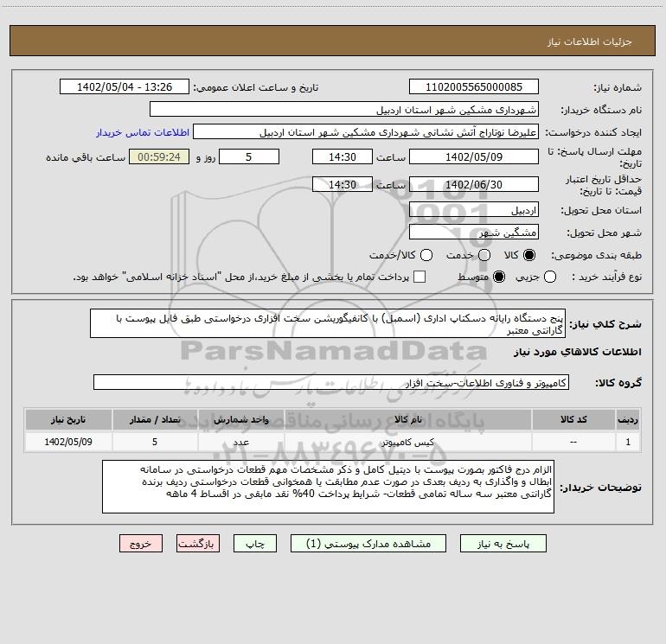Click the کیس کامپیوتر table cell
Image resolution: width=666 pixels, height=644 pixels.
407,442
